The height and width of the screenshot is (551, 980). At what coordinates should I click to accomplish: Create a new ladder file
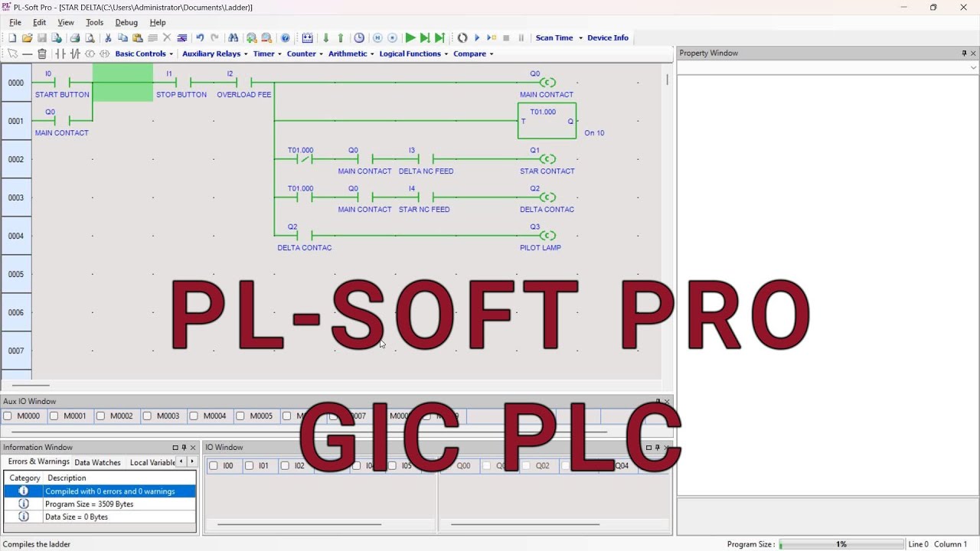click(x=12, y=37)
